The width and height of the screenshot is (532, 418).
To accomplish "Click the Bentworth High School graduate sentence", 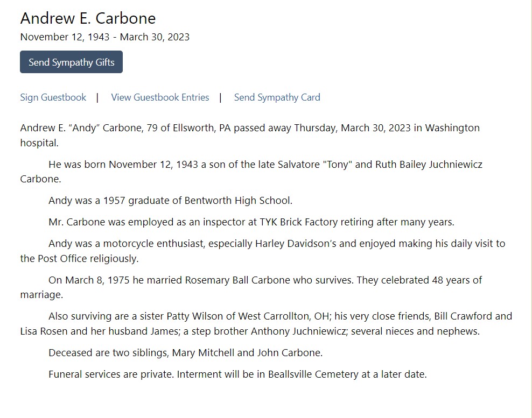I will pos(170,201).
